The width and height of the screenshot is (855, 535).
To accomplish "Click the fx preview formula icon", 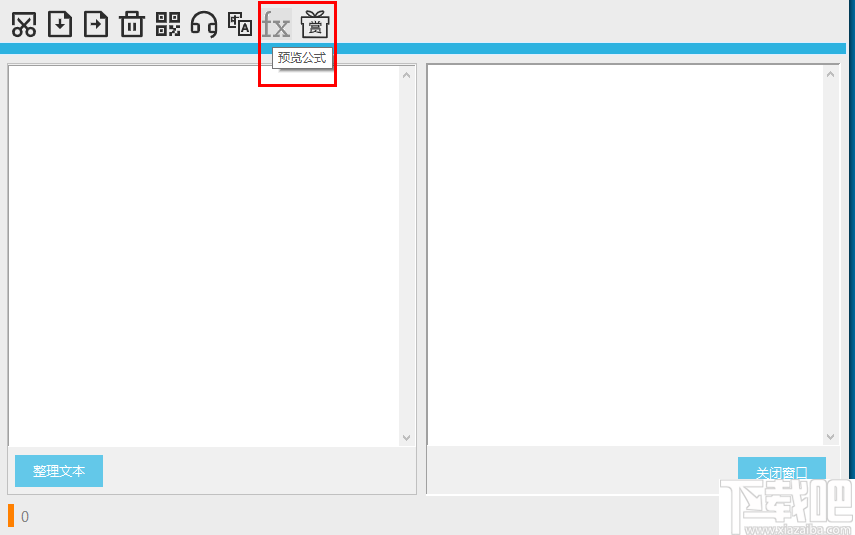I will pyautogui.click(x=276, y=25).
